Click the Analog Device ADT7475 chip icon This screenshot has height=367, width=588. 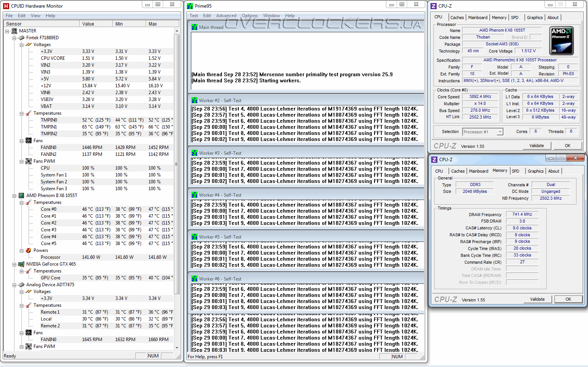coord(21,285)
